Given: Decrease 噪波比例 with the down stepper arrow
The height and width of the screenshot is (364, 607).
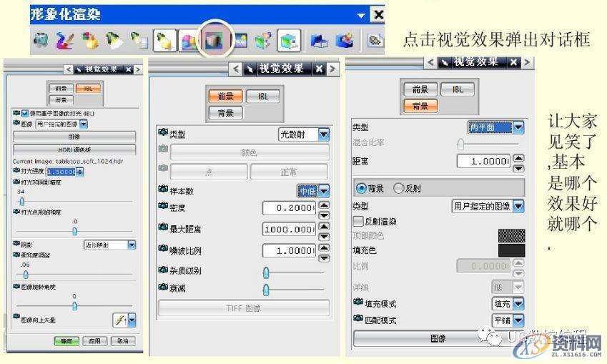Looking at the screenshot, I should pyautogui.click(x=324, y=258).
